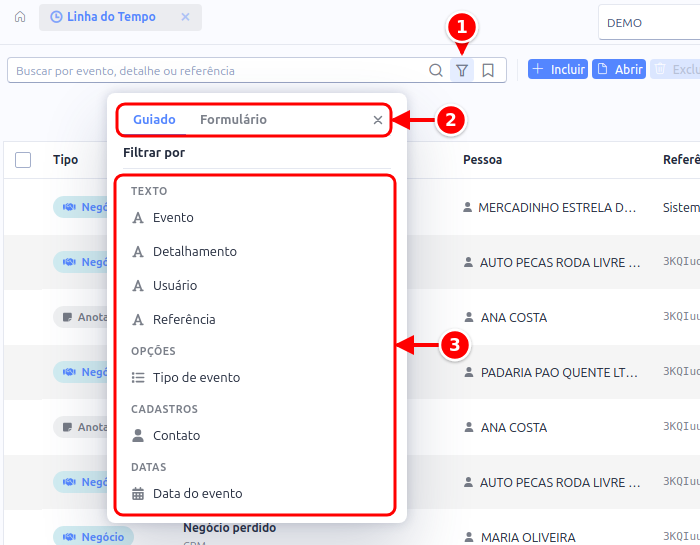Click MARIA OLIVEIRA person cell
The image size is (700, 545).
pyautogui.click(x=519, y=537)
